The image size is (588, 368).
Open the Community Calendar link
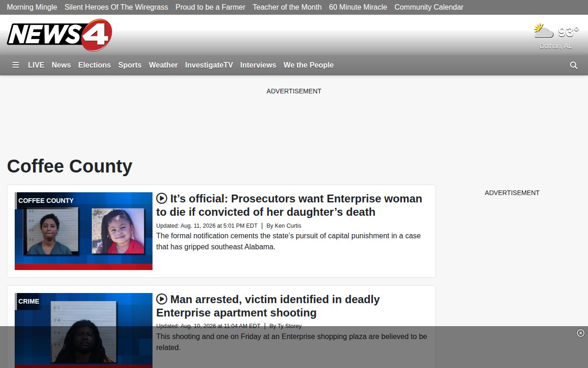pos(429,7)
